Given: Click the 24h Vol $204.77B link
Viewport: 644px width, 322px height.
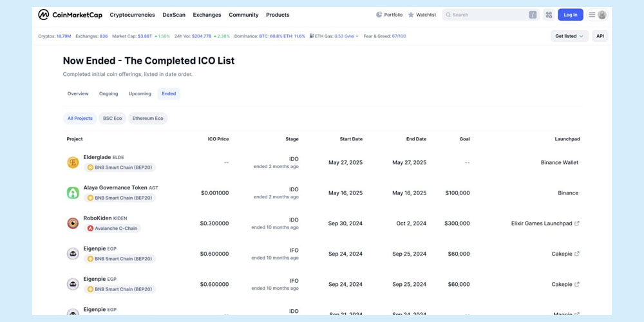Looking at the screenshot, I should [x=201, y=36].
